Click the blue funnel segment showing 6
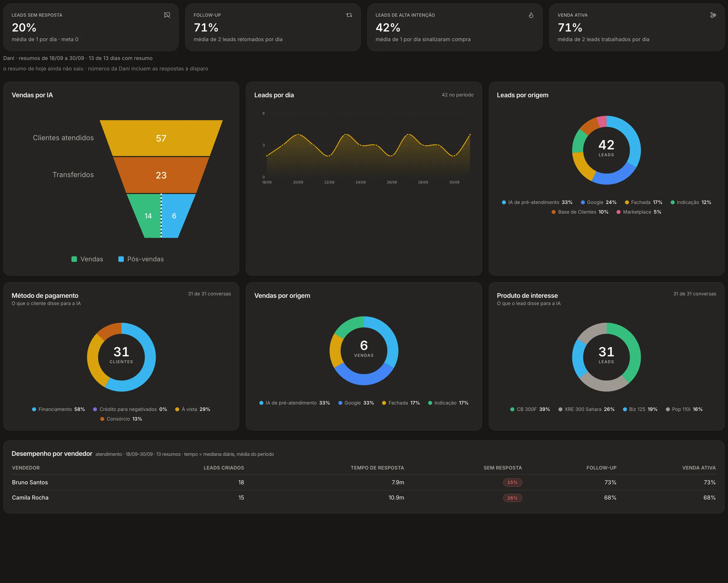The image size is (728, 583). (176, 216)
